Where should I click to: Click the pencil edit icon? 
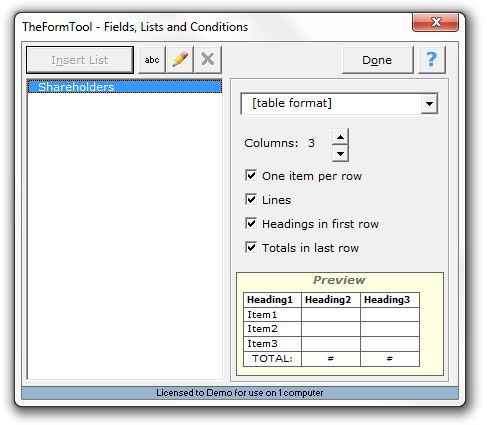pos(180,60)
